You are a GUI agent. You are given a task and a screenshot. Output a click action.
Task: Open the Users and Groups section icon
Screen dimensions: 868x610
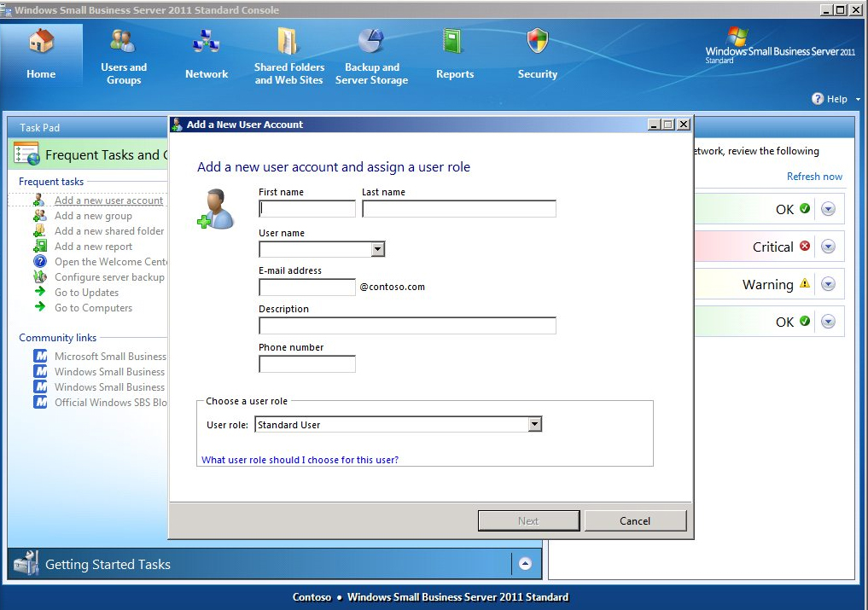pos(123,41)
